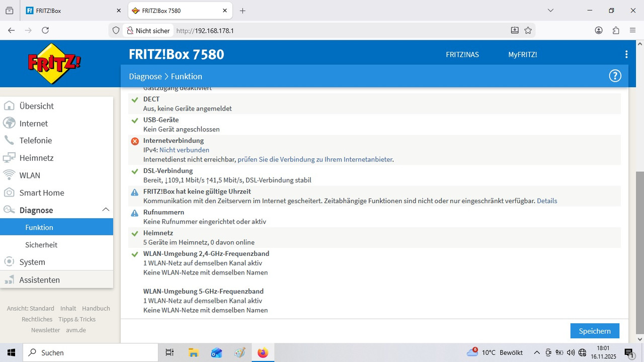This screenshot has height=362, width=644.
Task: Collapse the Diagnose menu chevron
Action: tap(106, 210)
